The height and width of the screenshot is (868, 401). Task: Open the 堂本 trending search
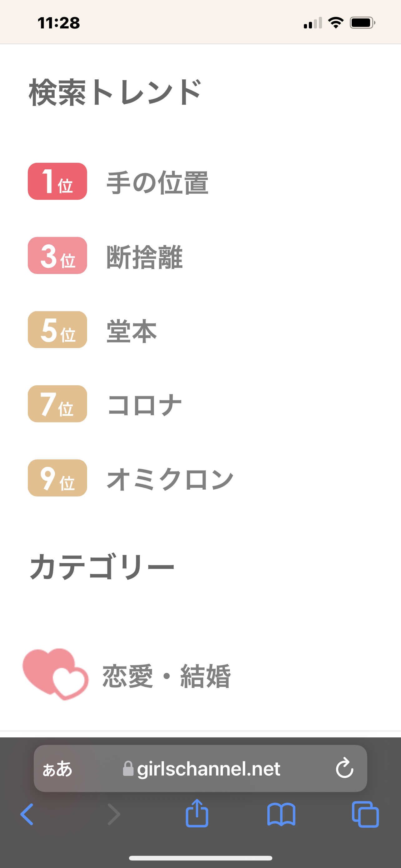[131, 330]
